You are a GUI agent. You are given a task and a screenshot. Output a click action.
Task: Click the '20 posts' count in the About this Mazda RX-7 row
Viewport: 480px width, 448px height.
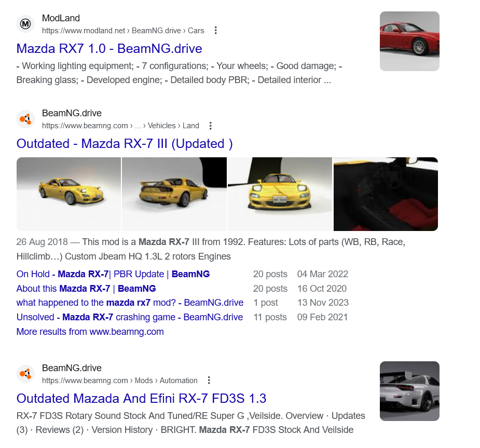[x=270, y=289]
